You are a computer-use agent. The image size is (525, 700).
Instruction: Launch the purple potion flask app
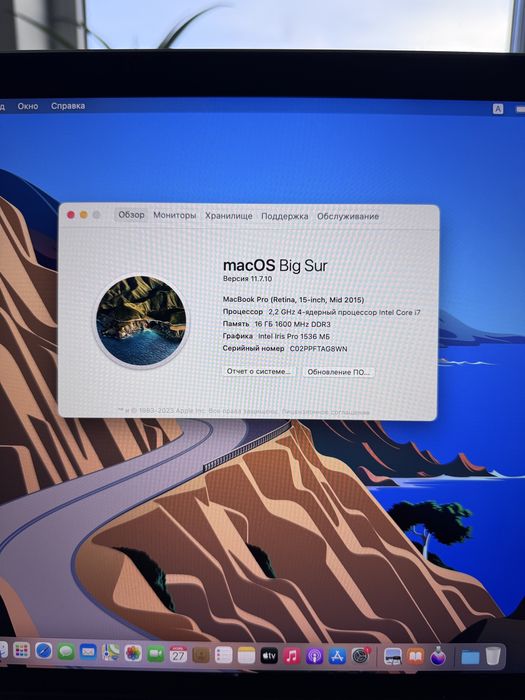pos(438,656)
